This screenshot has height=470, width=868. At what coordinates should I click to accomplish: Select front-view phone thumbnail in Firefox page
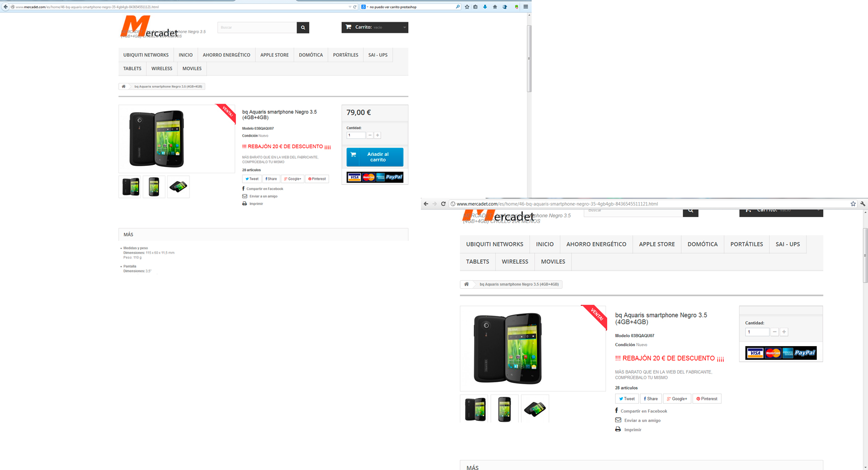[x=154, y=187]
